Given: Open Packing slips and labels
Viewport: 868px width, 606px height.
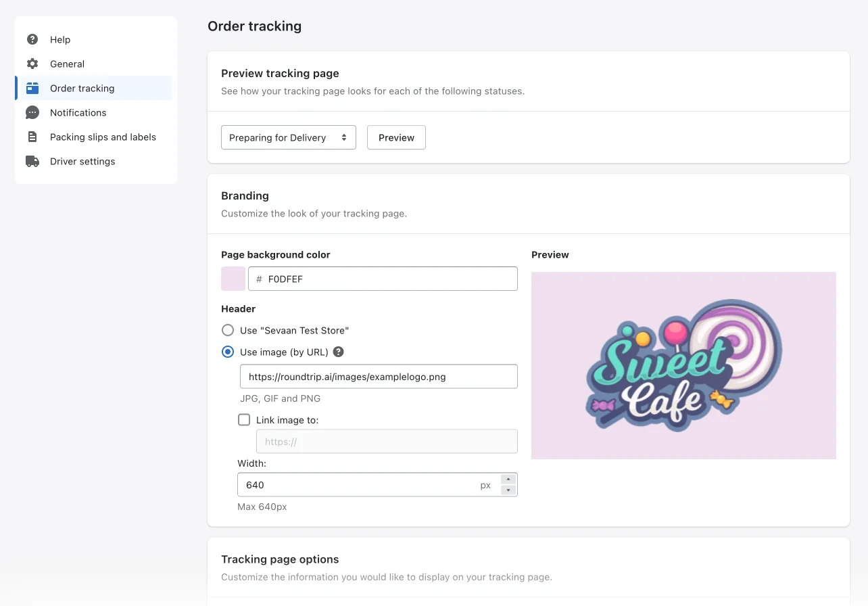Looking at the screenshot, I should point(93,137).
